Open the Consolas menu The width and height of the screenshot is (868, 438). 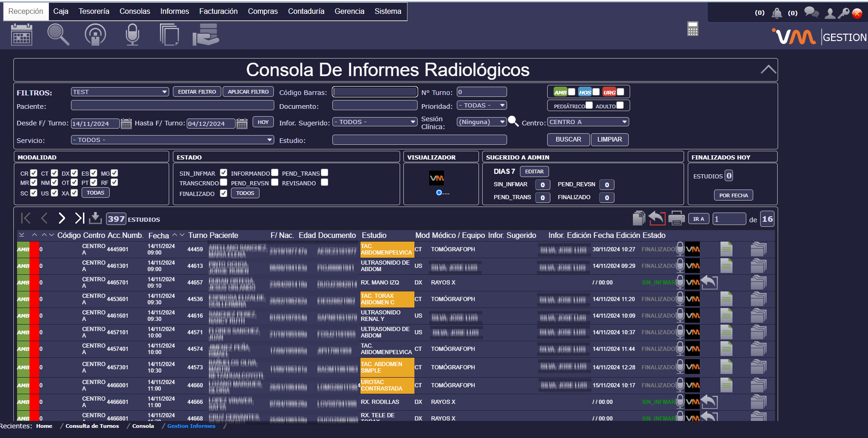pos(135,12)
